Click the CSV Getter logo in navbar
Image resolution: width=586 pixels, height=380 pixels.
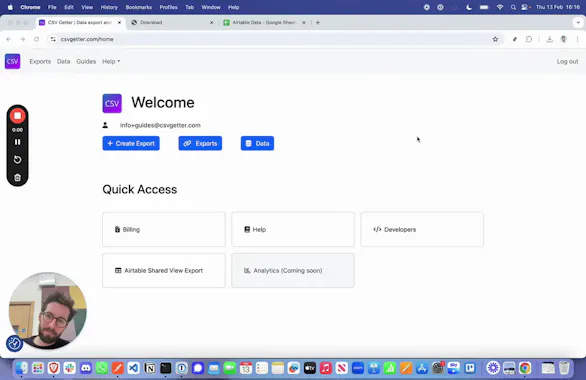coord(12,61)
